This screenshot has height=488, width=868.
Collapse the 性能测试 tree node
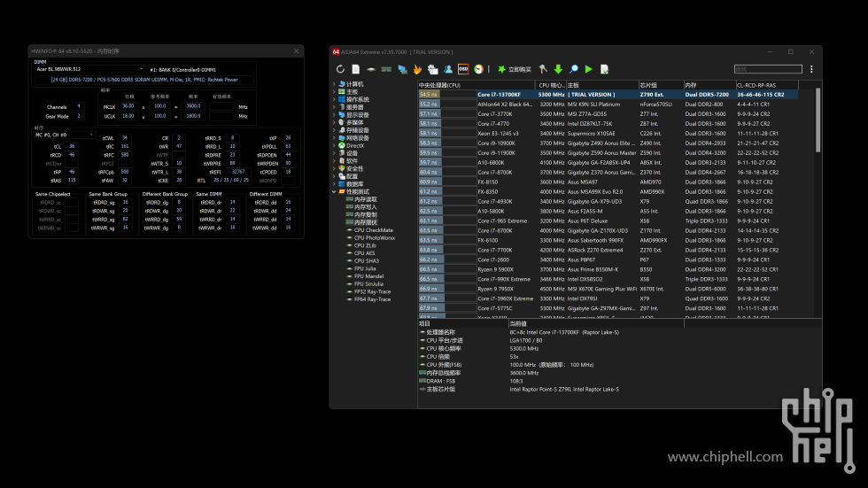coord(334,191)
